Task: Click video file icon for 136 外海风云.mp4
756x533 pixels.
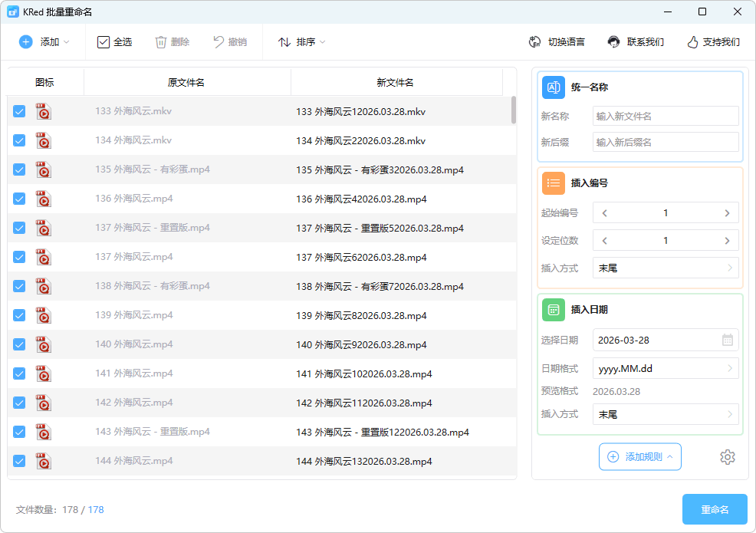Action: tap(44, 199)
